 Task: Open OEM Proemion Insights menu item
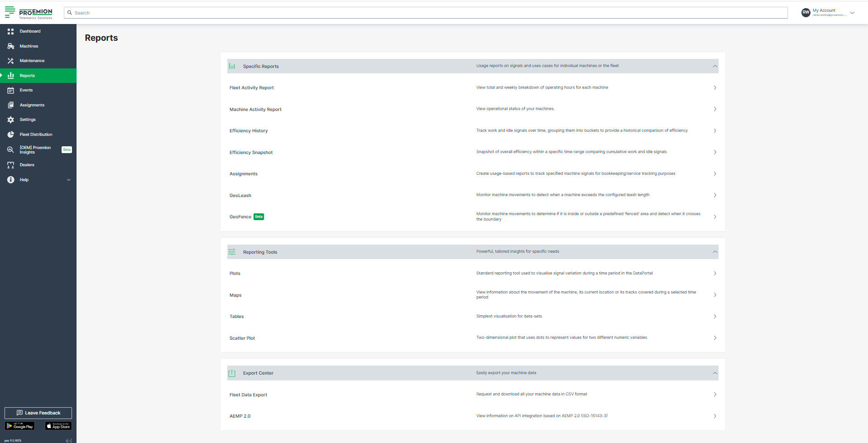pyautogui.click(x=35, y=150)
